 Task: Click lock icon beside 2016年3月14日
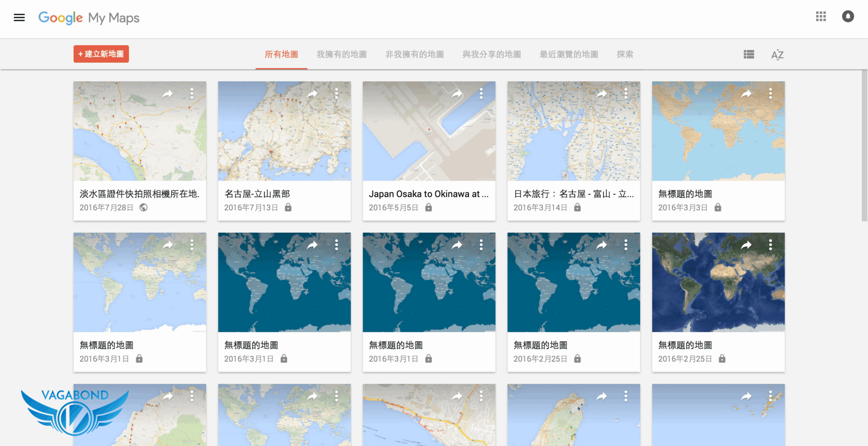577,207
